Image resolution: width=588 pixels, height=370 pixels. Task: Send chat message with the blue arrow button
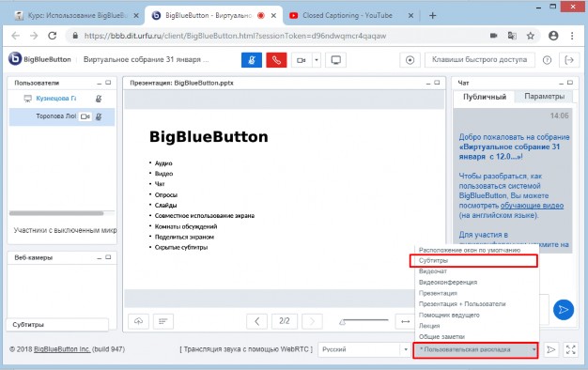coord(564,310)
